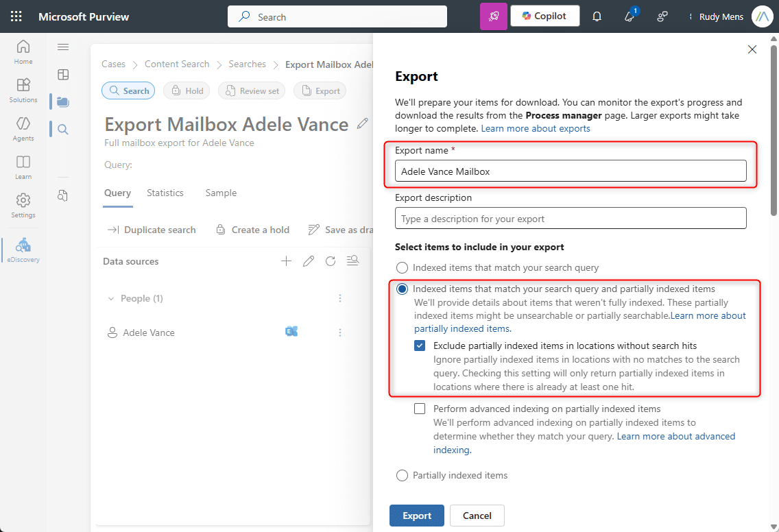Add a data source with plus icon

click(287, 261)
